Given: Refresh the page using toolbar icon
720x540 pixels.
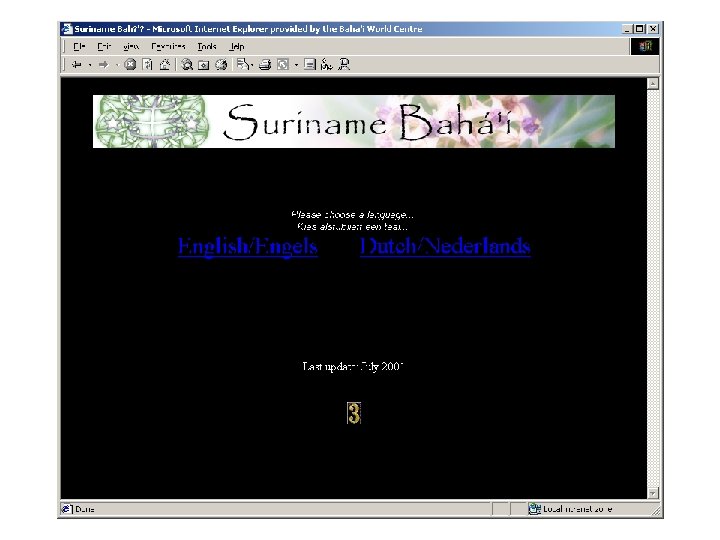Looking at the screenshot, I should [x=147, y=65].
